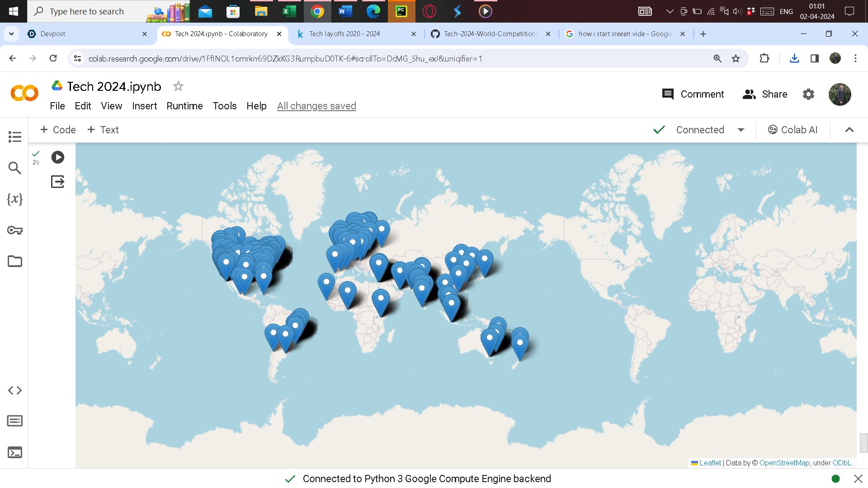The image size is (868, 488).
Task: Clear the cell output icon
Action: click(x=57, y=182)
